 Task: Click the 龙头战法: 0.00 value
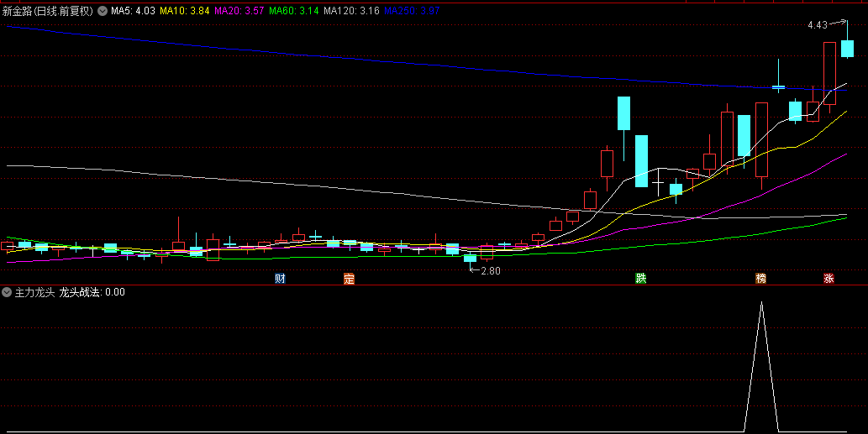[x=92, y=292]
